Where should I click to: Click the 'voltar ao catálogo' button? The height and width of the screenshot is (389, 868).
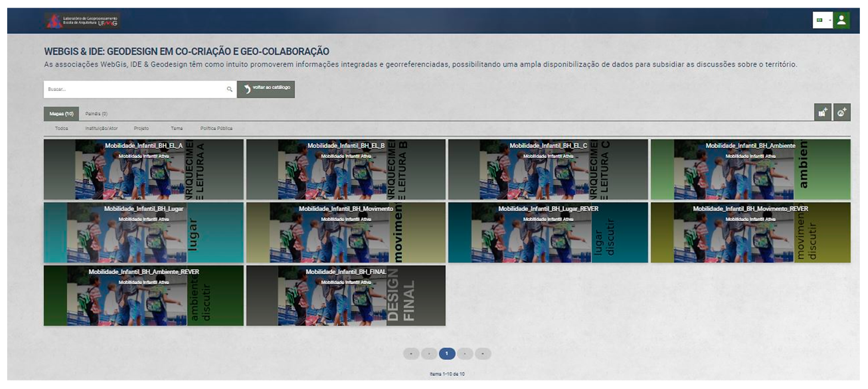point(266,89)
